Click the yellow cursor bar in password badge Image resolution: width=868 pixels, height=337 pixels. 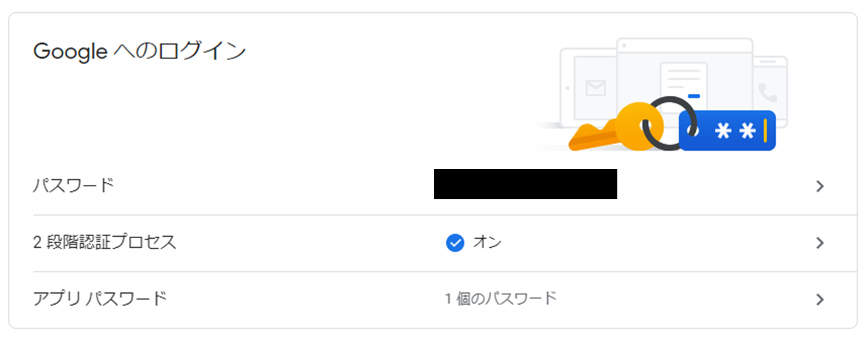coord(765,131)
